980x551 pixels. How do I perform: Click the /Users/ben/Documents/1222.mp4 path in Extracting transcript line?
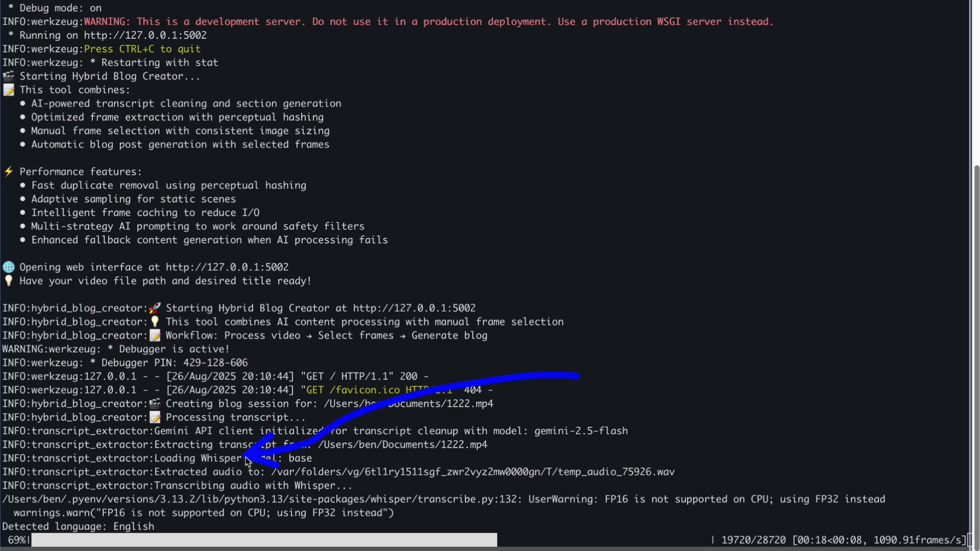[x=403, y=445]
